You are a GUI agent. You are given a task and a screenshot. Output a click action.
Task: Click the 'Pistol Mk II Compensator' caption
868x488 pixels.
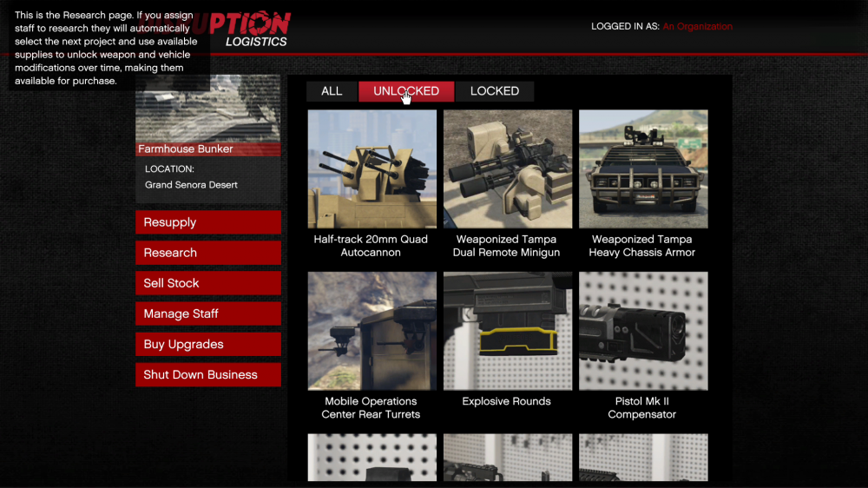click(642, 408)
